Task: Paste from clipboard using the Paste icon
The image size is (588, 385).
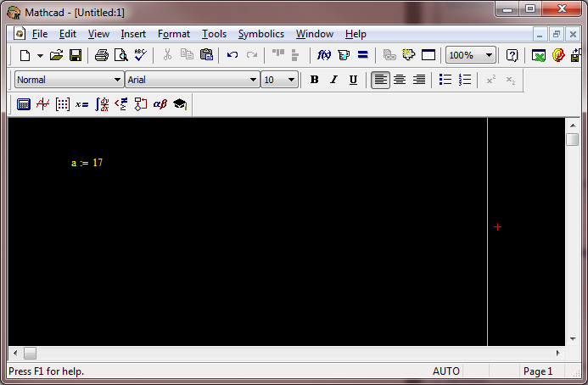Action: click(206, 55)
